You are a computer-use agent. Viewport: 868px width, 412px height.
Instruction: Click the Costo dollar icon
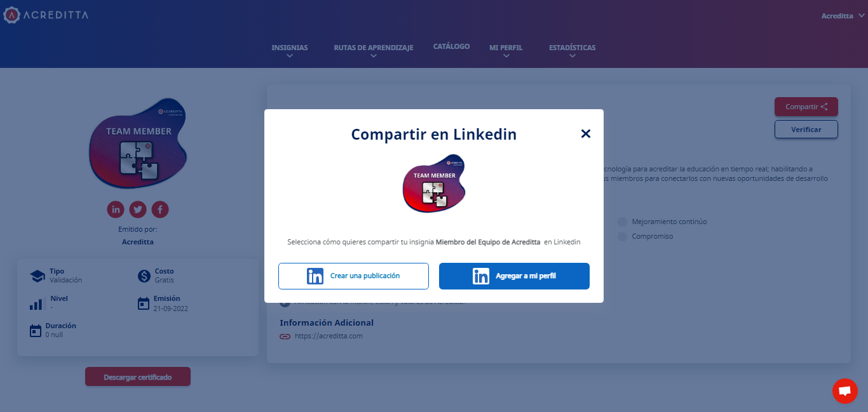click(144, 276)
